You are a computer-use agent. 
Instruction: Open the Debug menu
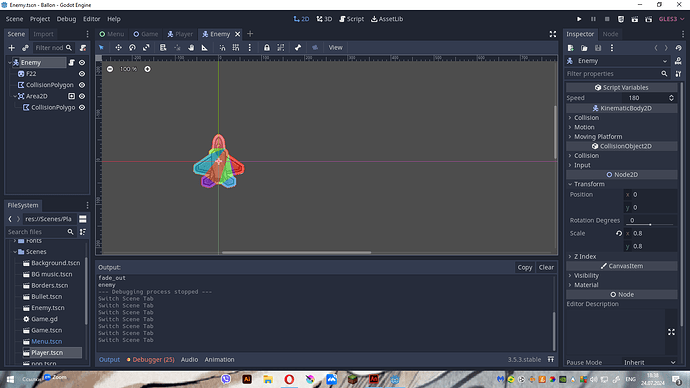(66, 19)
